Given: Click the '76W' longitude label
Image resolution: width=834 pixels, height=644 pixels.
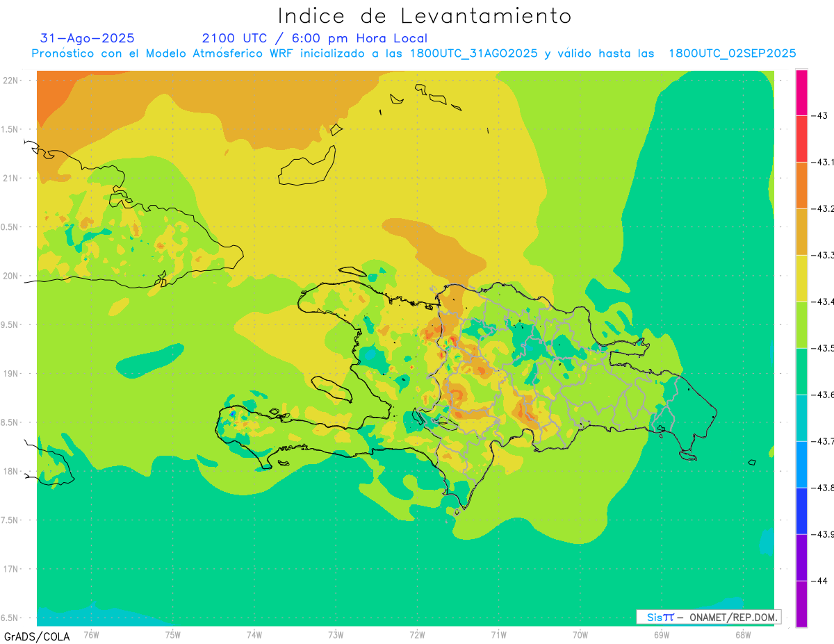Looking at the screenshot, I should point(91,635).
